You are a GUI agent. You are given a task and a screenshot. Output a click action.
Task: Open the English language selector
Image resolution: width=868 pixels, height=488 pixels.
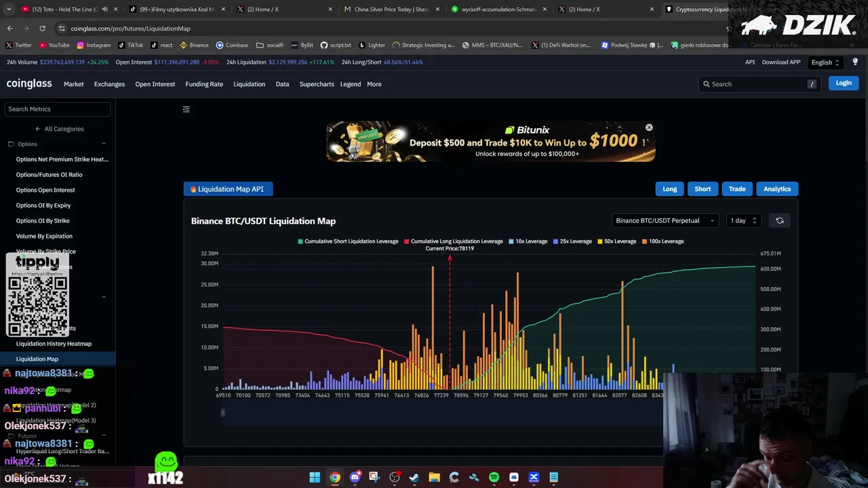(x=825, y=62)
